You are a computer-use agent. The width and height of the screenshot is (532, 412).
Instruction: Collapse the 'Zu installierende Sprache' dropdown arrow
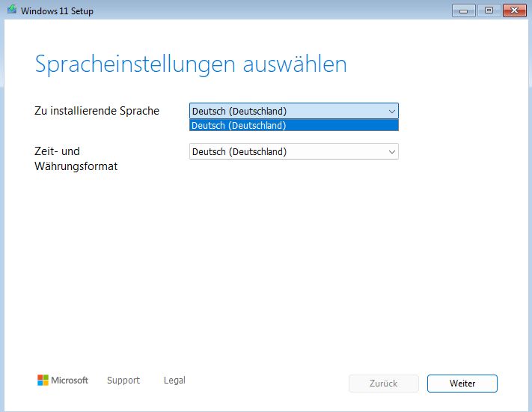coord(392,112)
